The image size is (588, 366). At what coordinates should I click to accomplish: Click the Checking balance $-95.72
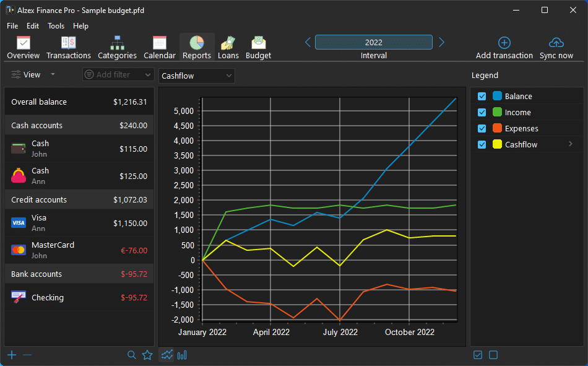(x=134, y=298)
